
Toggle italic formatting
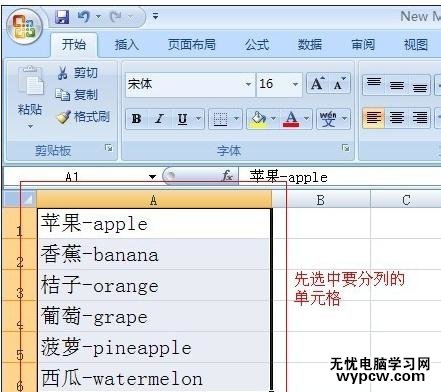tap(159, 119)
